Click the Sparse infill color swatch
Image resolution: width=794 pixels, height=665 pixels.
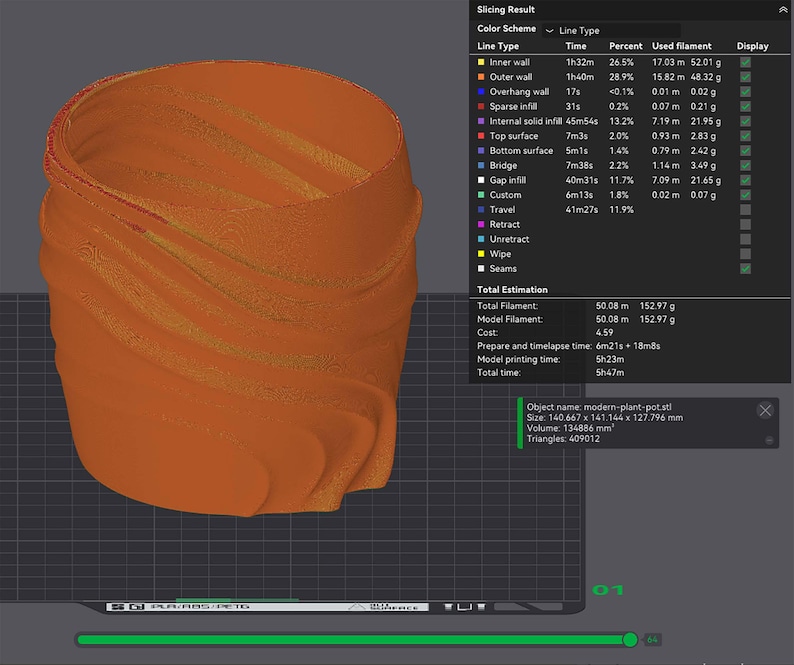(481, 106)
